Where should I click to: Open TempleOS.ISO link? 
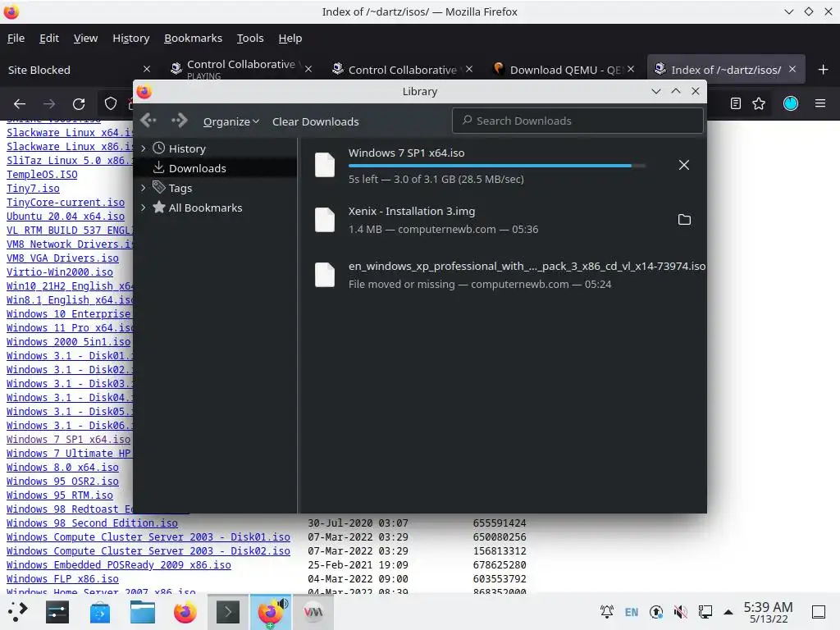(42, 174)
